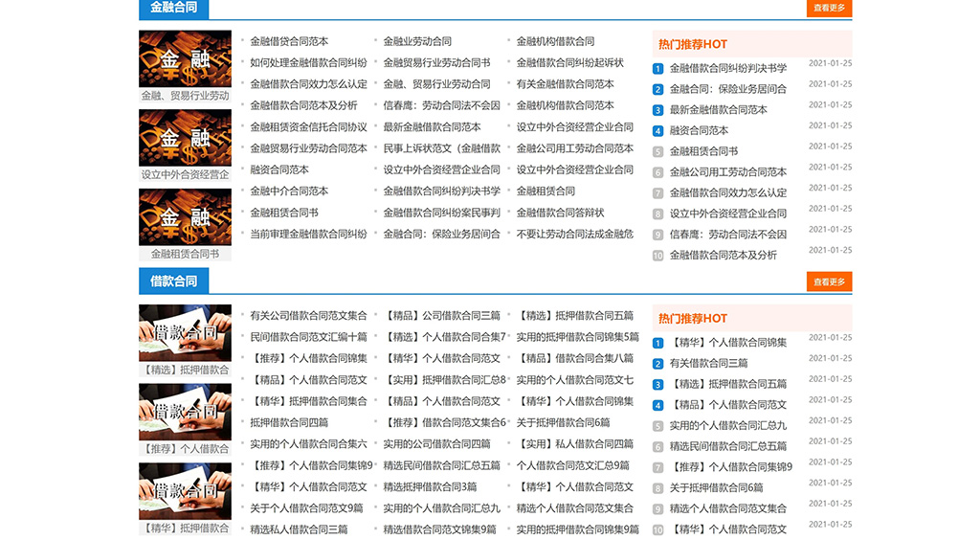980x540 pixels.
Task: Click 查看更多 button in 借款合同 section
Action: pos(829,281)
